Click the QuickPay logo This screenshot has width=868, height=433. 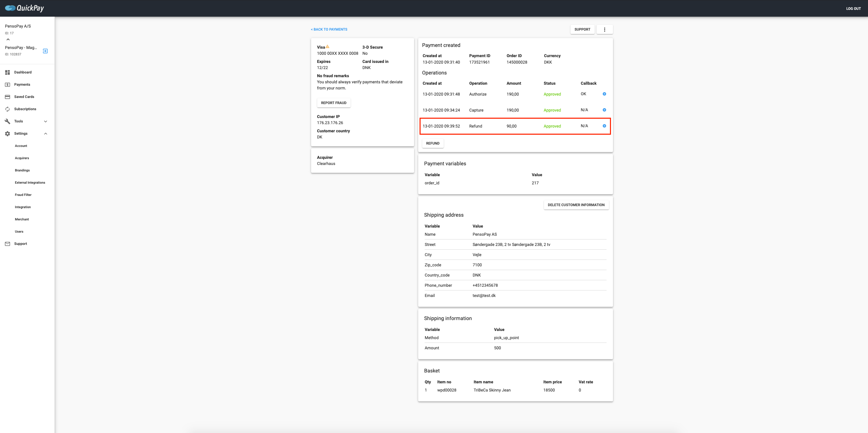24,8
